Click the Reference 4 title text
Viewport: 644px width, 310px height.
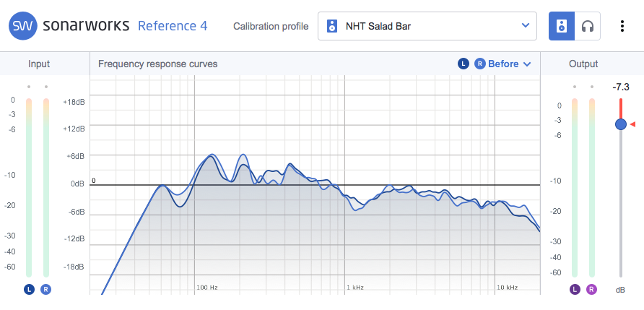pyautogui.click(x=173, y=26)
